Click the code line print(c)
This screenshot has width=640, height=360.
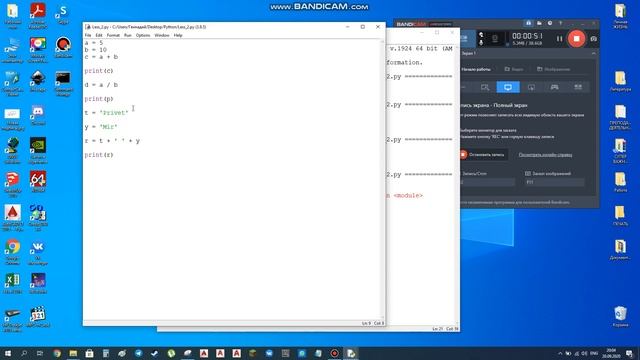(99, 71)
